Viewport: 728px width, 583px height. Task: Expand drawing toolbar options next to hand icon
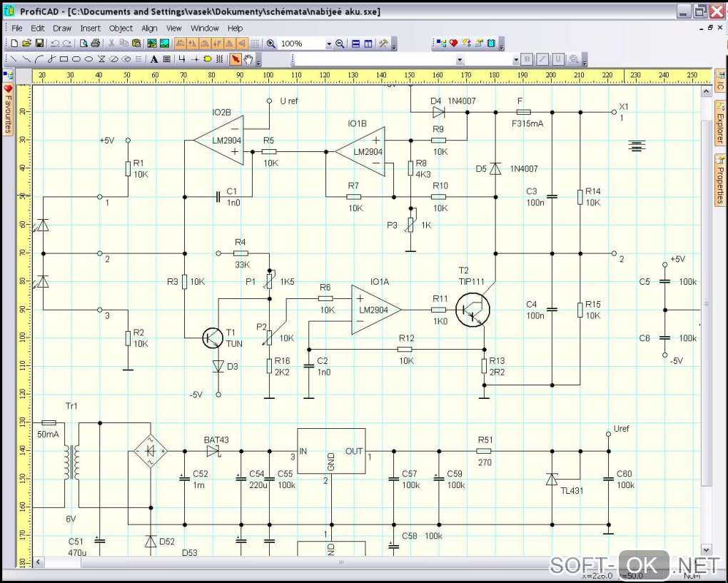click(x=258, y=60)
